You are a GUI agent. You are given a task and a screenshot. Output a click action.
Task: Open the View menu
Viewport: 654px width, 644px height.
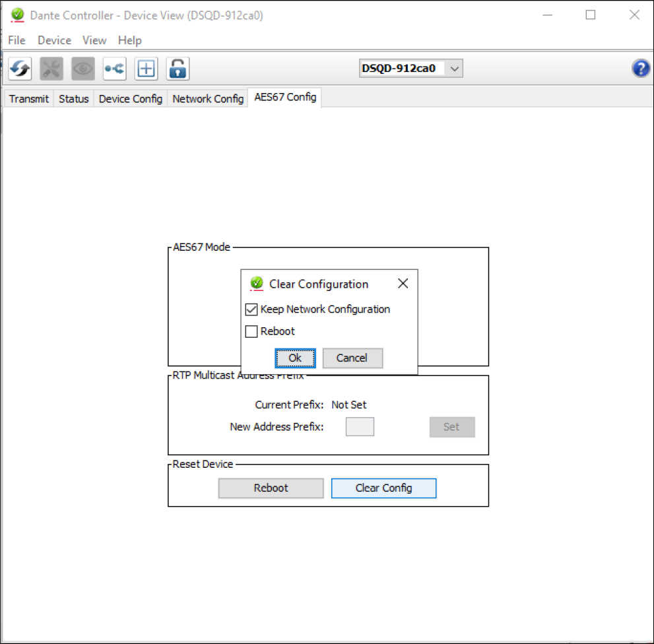[94, 40]
